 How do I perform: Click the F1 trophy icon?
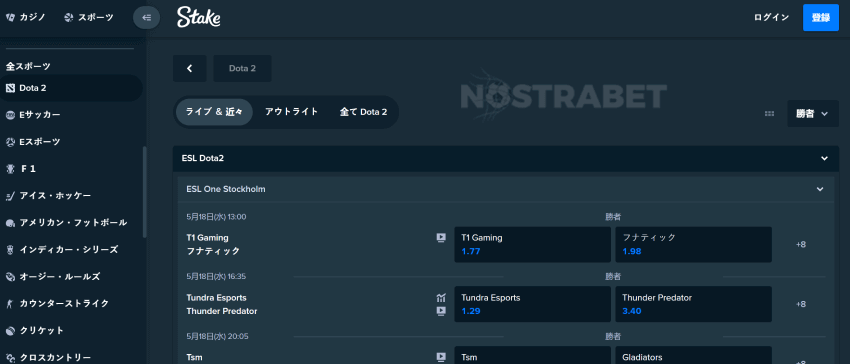click(10, 169)
